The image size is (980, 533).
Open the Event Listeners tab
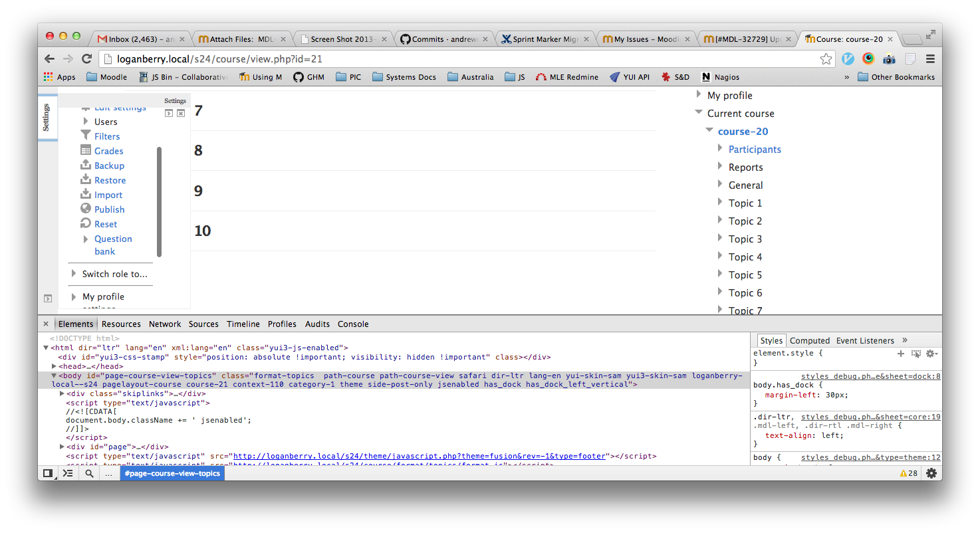pos(865,340)
